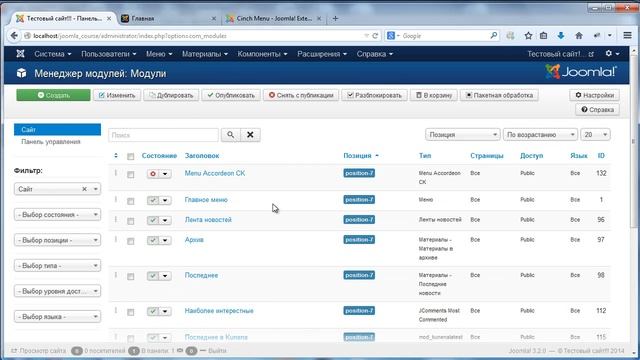This screenshot has width=640, height=360.
Task: Select the checkbox for Лента новостей
Action: point(131,221)
